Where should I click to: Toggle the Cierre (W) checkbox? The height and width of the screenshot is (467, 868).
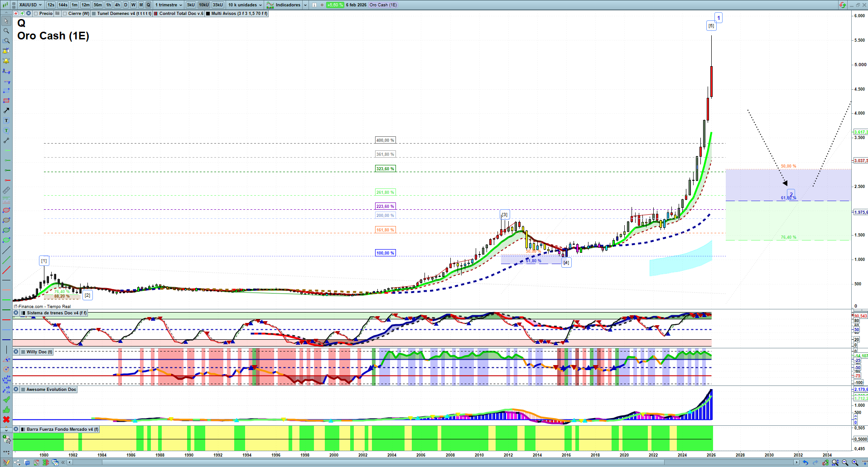click(65, 14)
